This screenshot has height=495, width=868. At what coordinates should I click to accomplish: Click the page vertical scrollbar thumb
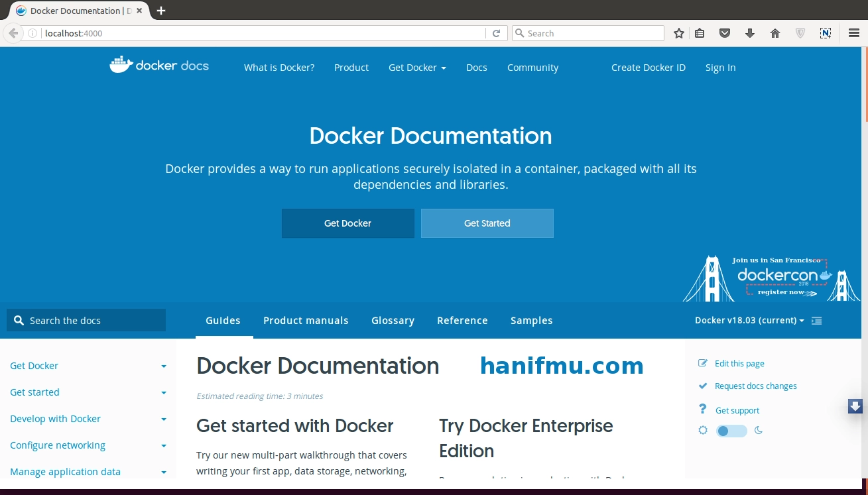[x=865, y=84]
